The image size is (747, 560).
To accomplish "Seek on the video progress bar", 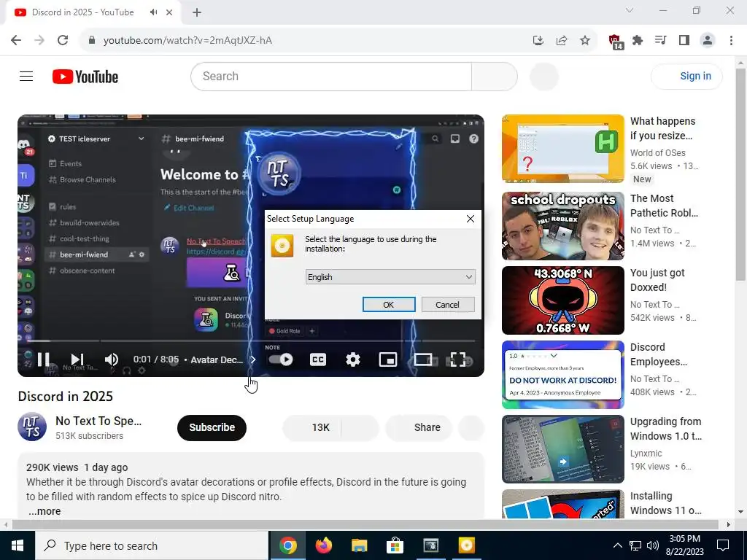I will click(x=251, y=341).
